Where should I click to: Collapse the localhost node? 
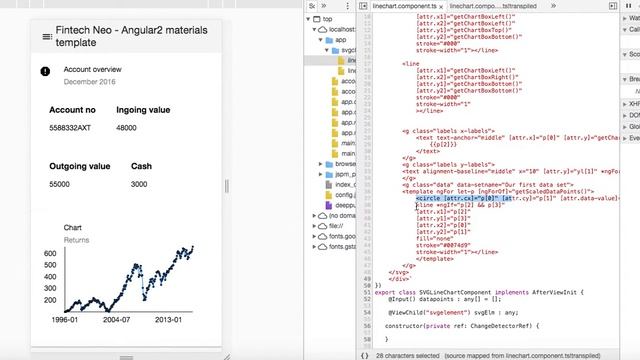[314, 29]
